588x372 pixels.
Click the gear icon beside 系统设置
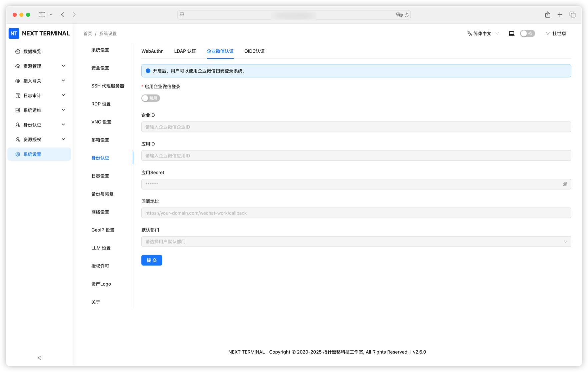click(18, 154)
